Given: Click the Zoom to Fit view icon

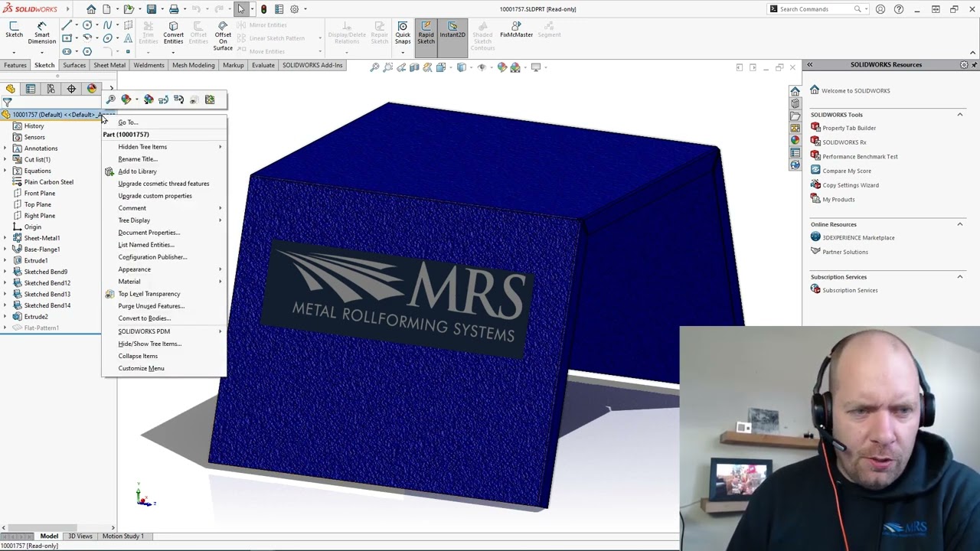Looking at the screenshot, I should (374, 67).
